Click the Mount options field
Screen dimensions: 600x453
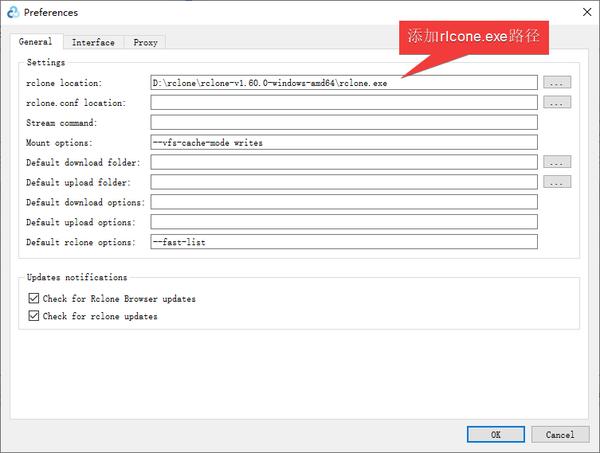344,142
